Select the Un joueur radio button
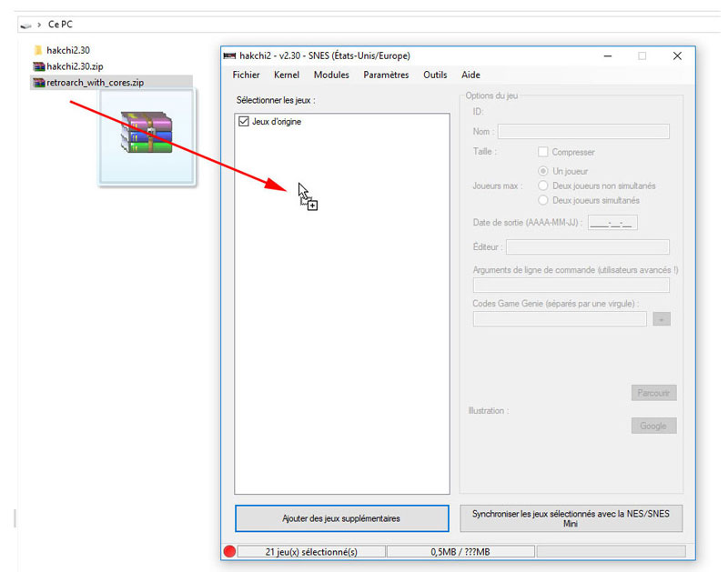The image size is (728, 572). coord(544,171)
